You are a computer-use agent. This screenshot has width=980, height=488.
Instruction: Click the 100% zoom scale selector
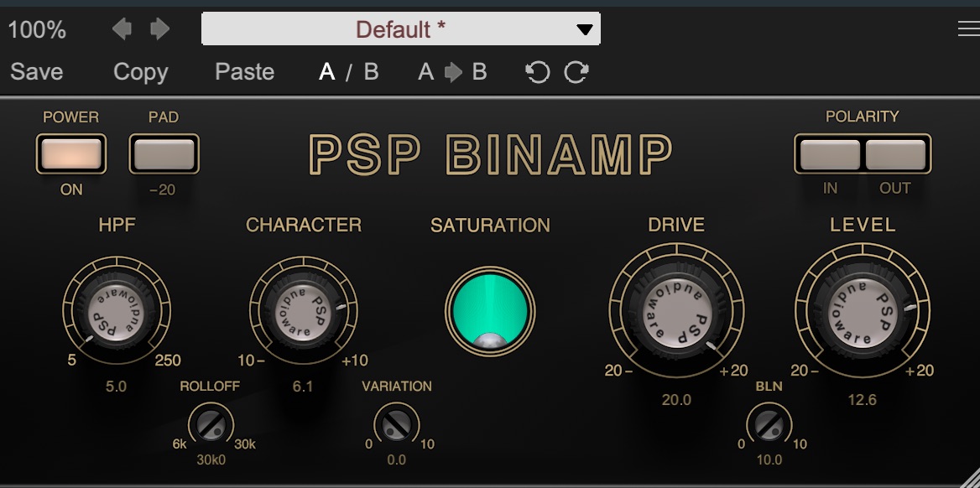coord(37,29)
